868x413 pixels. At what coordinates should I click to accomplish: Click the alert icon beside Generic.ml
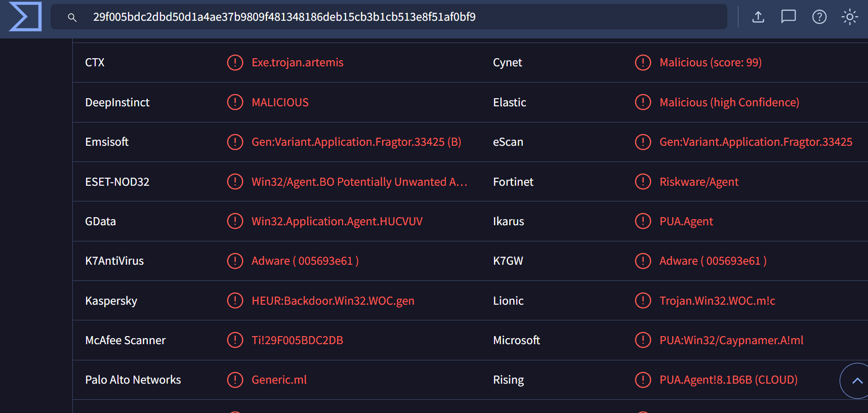pyautogui.click(x=235, y=380)
